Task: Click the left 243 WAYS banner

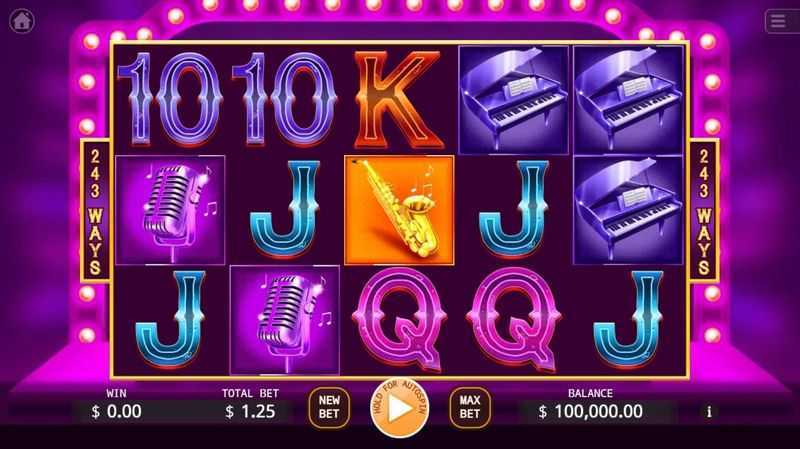Action: pos(95,210)
